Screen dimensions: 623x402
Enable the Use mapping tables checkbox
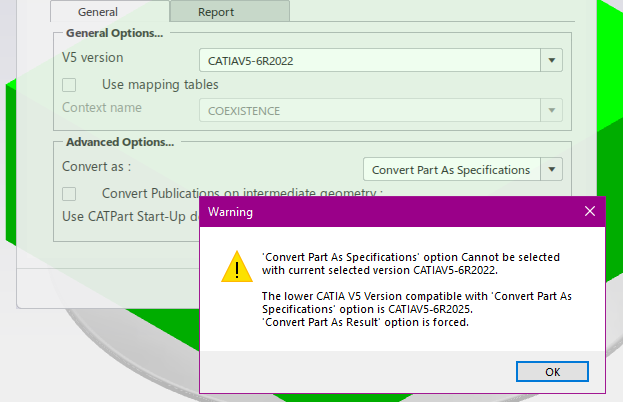pyautogui.click(x=69, y=85)
